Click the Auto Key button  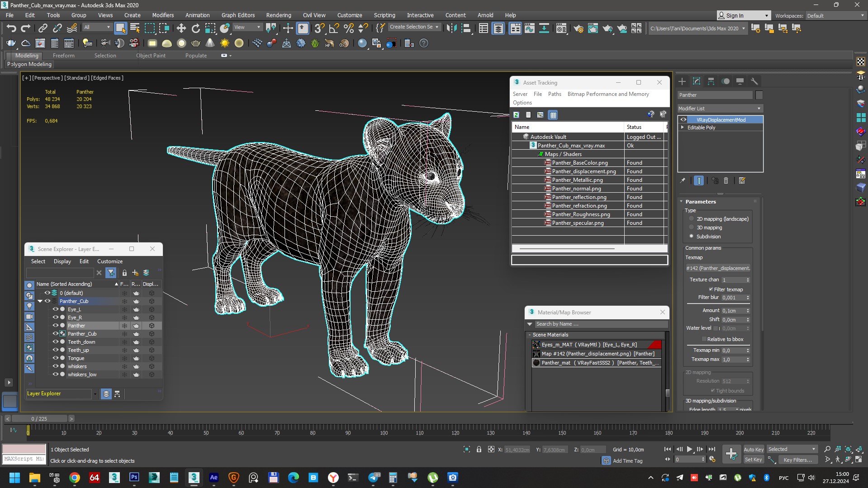pos(754,449)
